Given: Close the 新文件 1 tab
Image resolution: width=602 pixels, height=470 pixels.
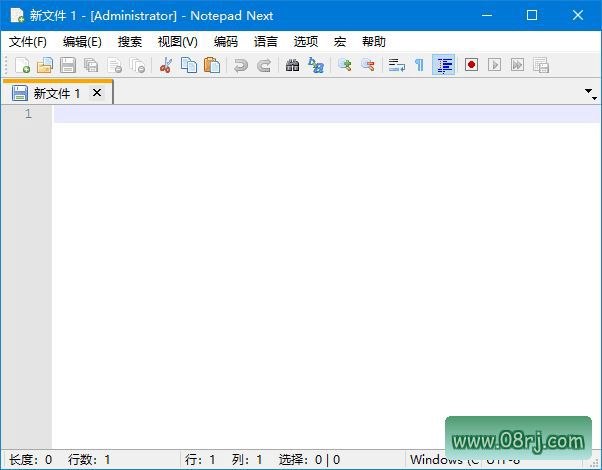Looking at the screenshot, I should [97, 93].
